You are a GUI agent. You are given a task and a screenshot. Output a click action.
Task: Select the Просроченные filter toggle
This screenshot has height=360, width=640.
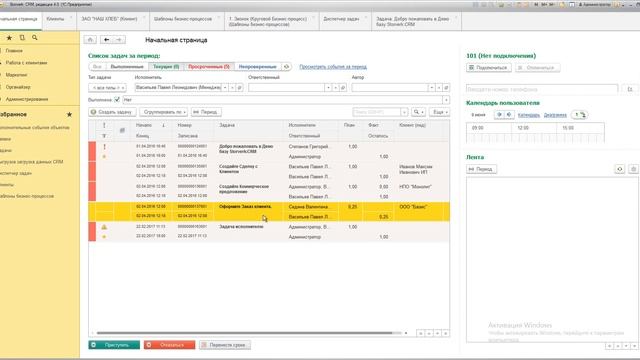(x=209, y=67)
